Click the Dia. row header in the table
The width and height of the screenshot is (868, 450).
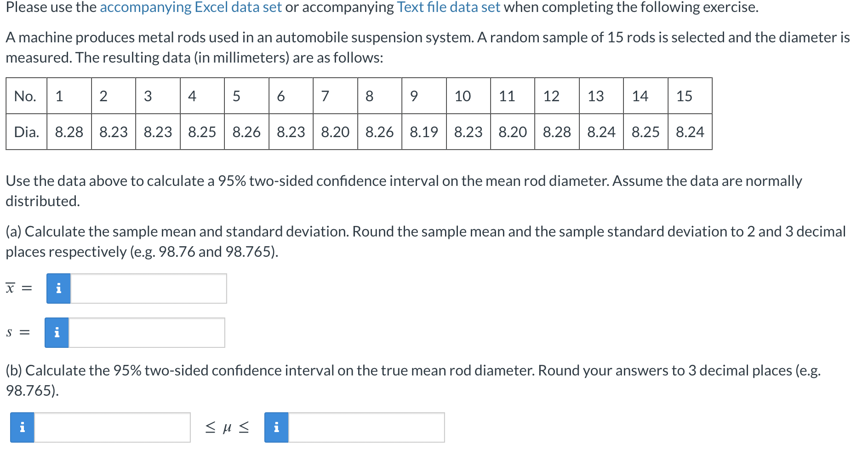[26, 132]
